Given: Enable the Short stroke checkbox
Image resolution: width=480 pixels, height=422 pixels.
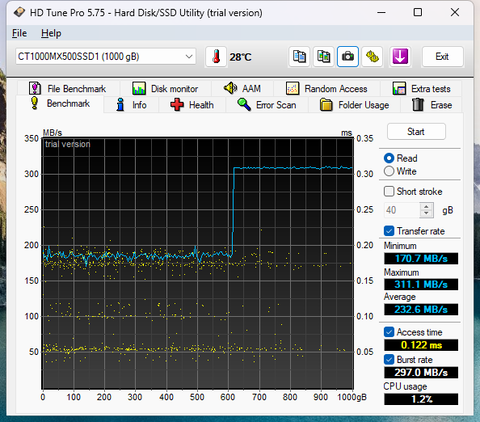Looking at the screenshot, I should coord(389,191).
